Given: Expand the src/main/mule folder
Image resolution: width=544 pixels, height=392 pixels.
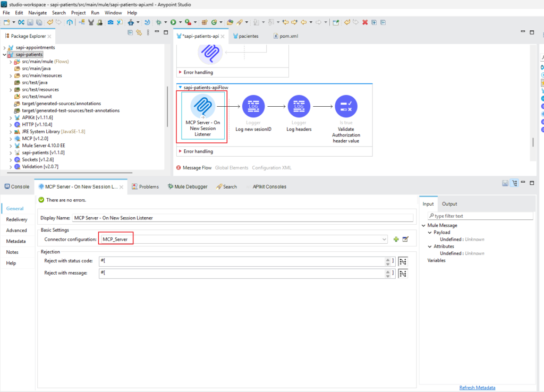Looking at the screenshot, I should (x=11, y=62).
